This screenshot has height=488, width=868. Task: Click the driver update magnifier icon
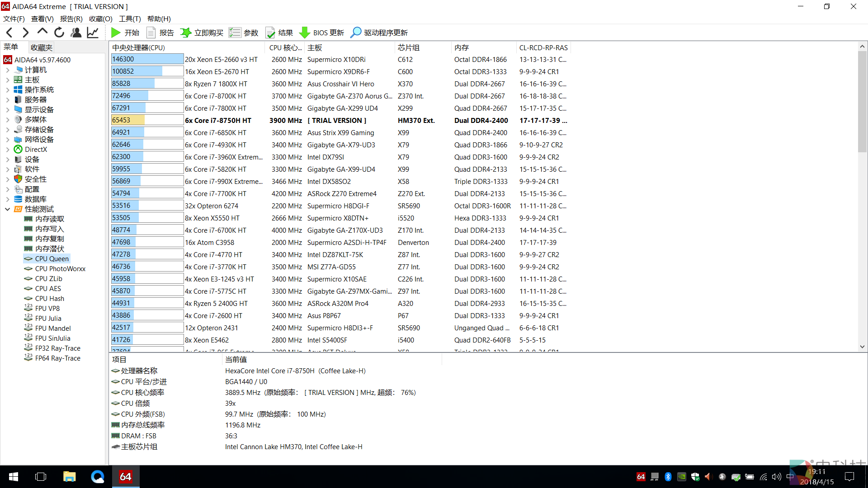(356, 33)
